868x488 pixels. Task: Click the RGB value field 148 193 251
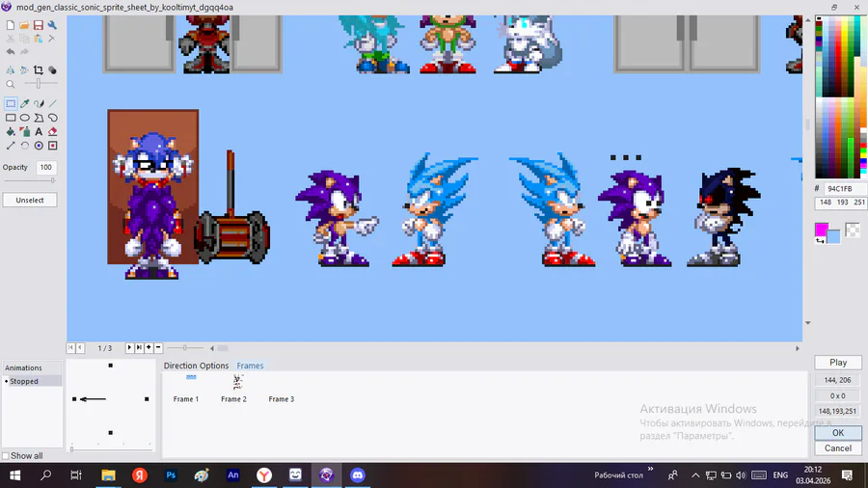click(841, 203)
